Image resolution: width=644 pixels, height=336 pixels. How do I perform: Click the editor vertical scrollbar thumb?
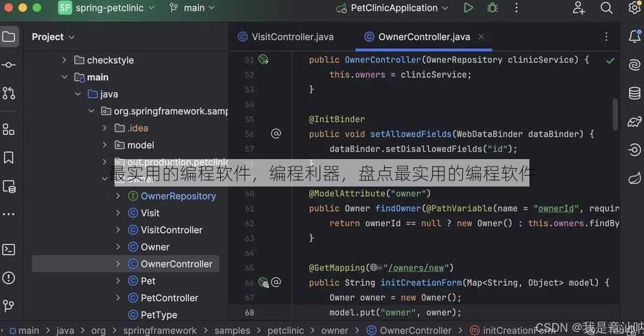pos(615,115)
